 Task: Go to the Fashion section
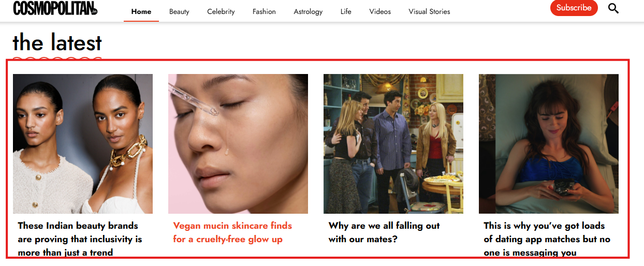click(x=264, y=11)
